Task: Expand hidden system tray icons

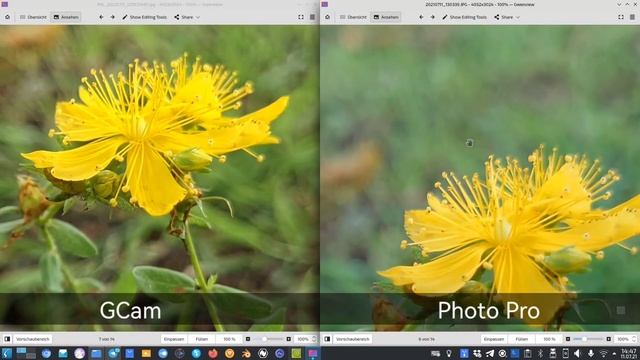Action: tap(614, 353)
